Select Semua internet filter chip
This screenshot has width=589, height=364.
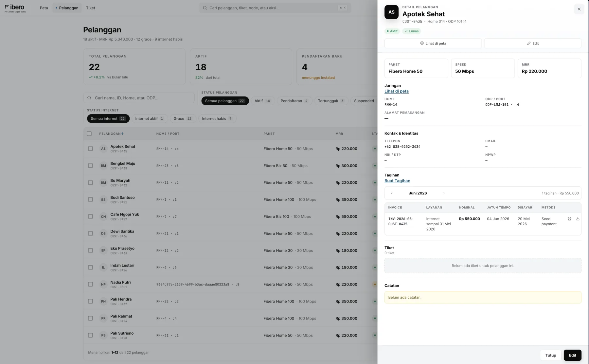tap(108, 119)
